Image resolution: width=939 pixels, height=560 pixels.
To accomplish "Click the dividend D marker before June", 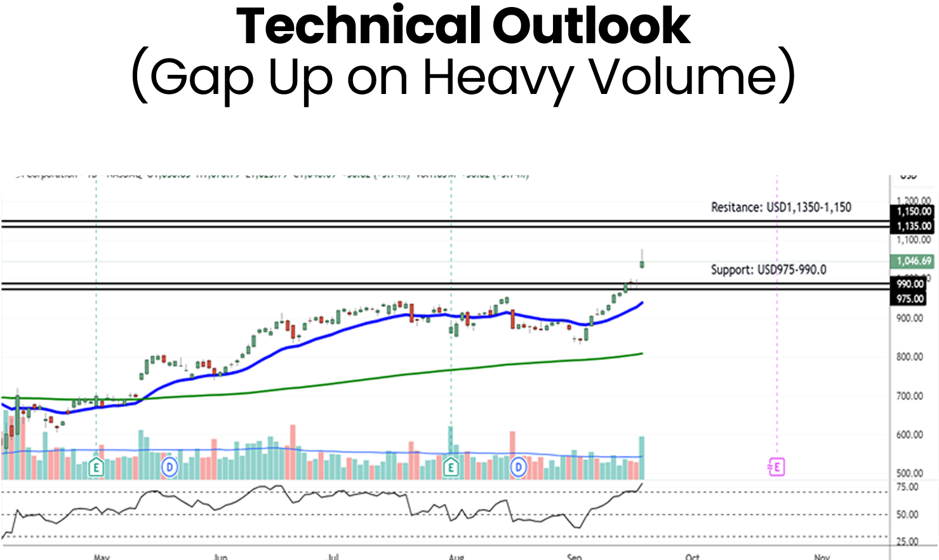I will (x=169, y=468).
